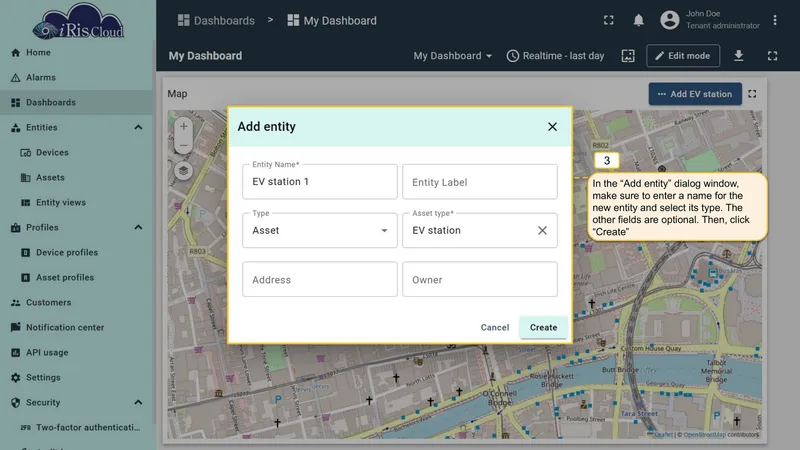
Task: Click the Create button
Action: coord(543,328)
